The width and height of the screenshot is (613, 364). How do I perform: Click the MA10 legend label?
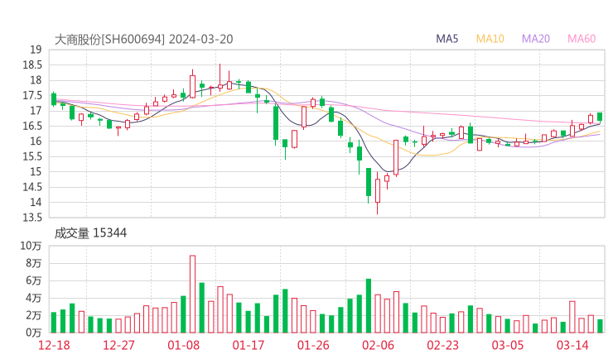pyautogui.click(x=490, y=39)
